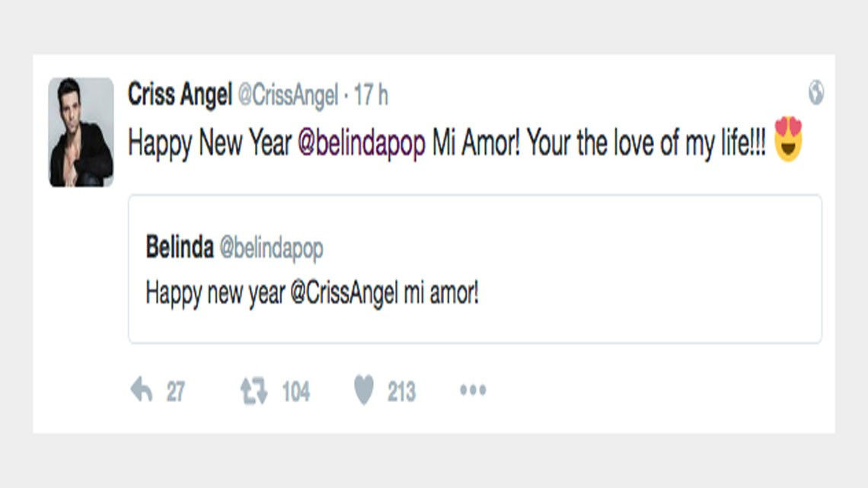Viewport: 868px width, 488px height.
Task: Click the @CrissAngel handle
Action: pos(294,94)
